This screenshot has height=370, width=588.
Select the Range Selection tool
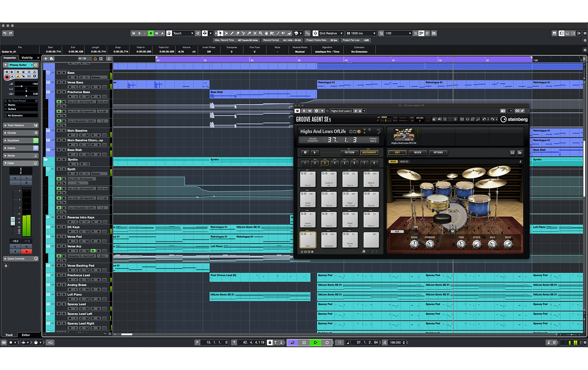click(x=226, y=33)
